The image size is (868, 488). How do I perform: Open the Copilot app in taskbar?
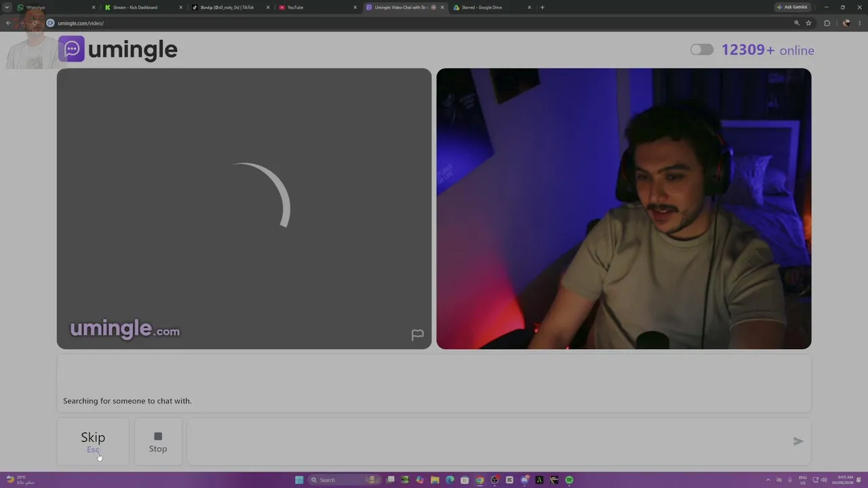point(420,480)
